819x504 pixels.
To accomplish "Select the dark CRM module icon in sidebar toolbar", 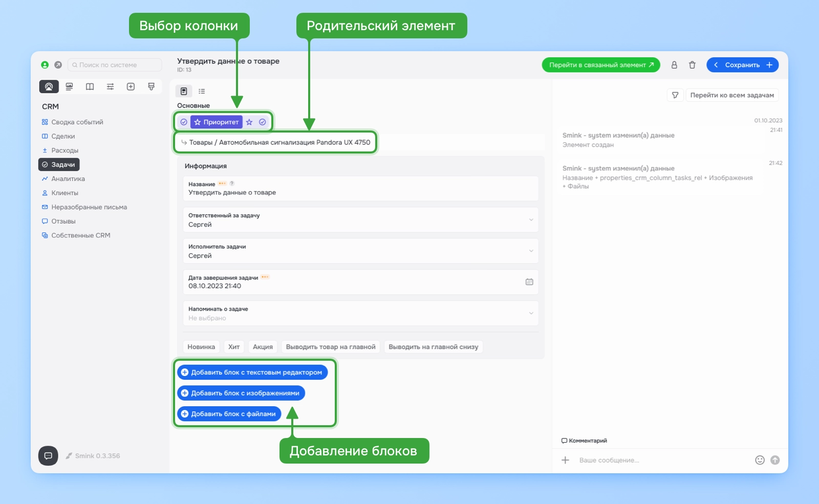I will (49, 86).
